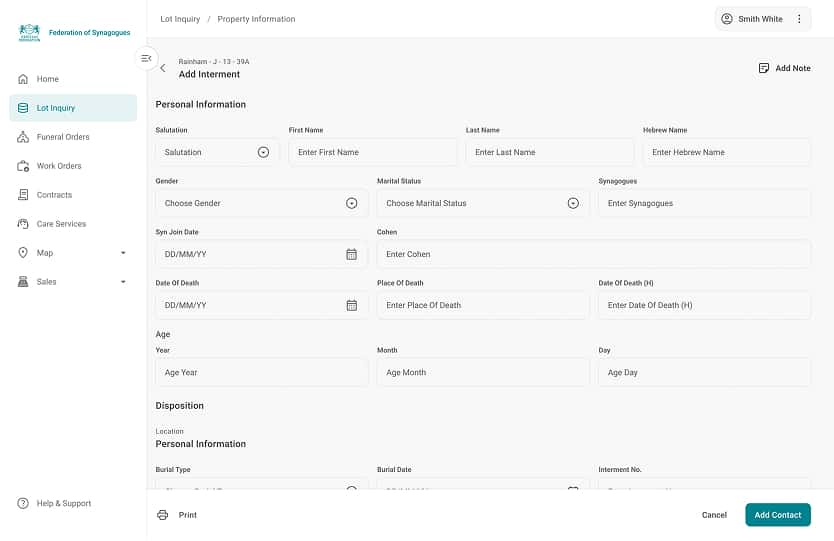Go to Funeral Orders in the sidebar
Screen dimensions: 834x541
pyautogui.click(x=62, y=137)
